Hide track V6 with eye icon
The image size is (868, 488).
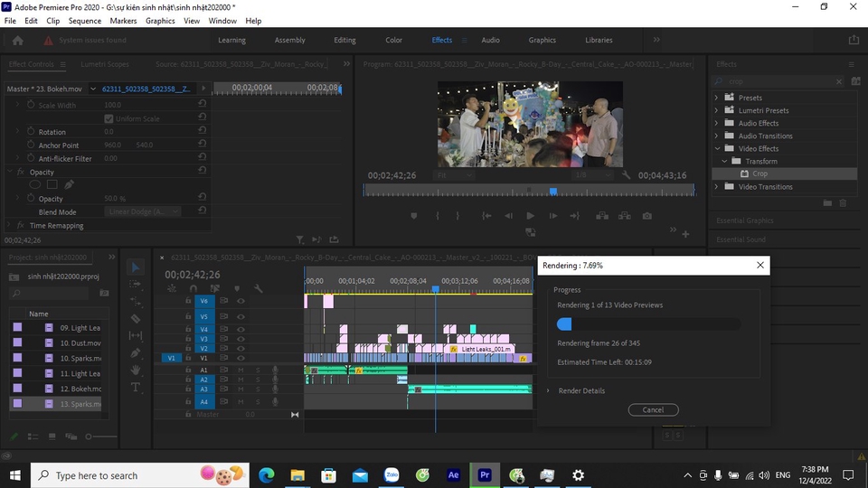tap(241, 301)
